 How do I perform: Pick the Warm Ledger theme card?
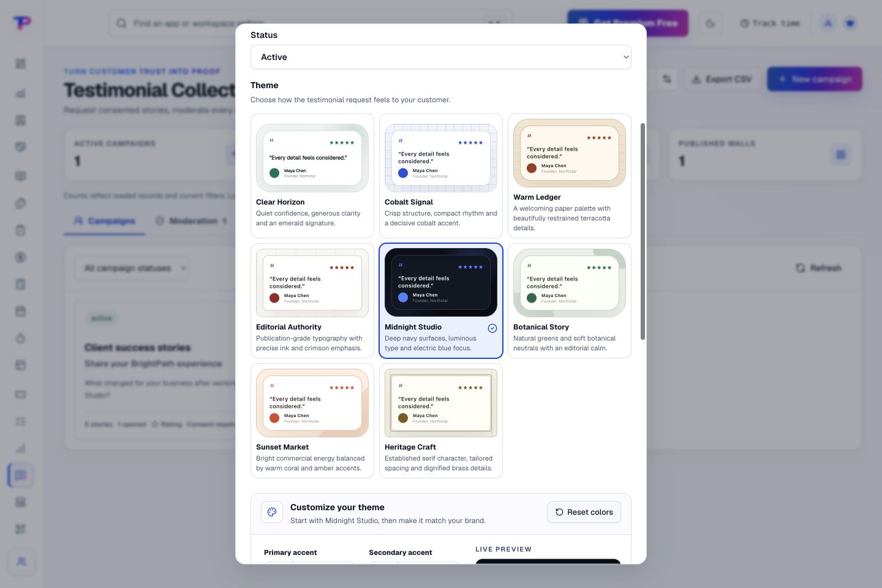coord(570,176)
